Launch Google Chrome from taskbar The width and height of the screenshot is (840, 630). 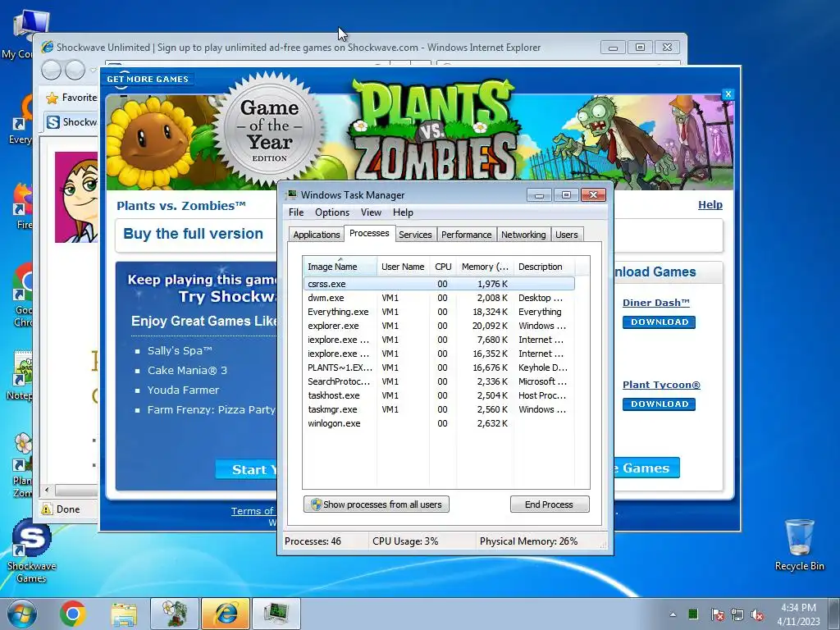[73, 614]
